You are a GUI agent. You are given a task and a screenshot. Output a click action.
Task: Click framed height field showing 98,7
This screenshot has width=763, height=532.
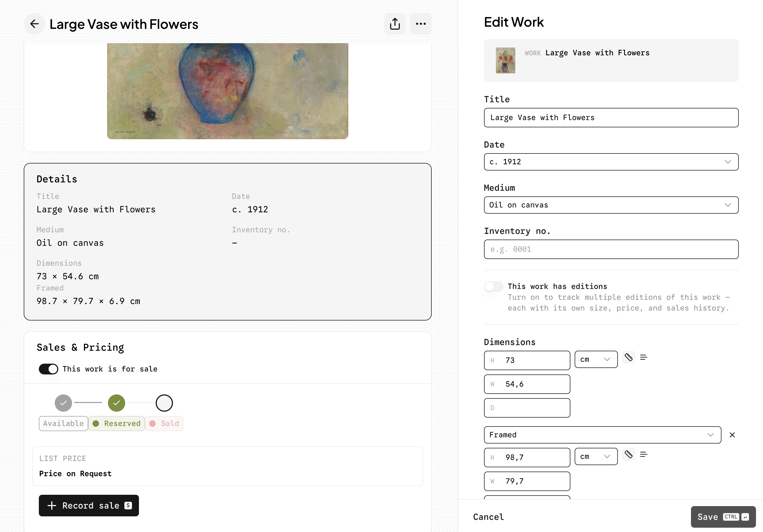point(527,457)
